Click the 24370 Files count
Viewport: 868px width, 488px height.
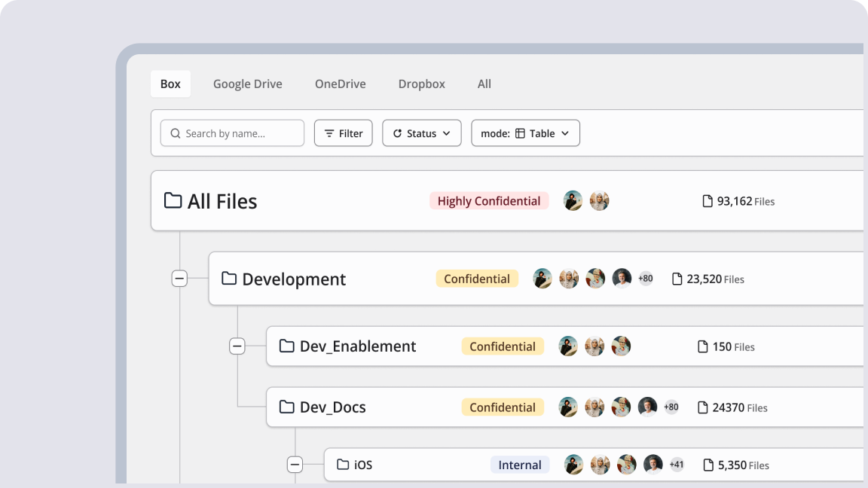click(x=740, y=407)
